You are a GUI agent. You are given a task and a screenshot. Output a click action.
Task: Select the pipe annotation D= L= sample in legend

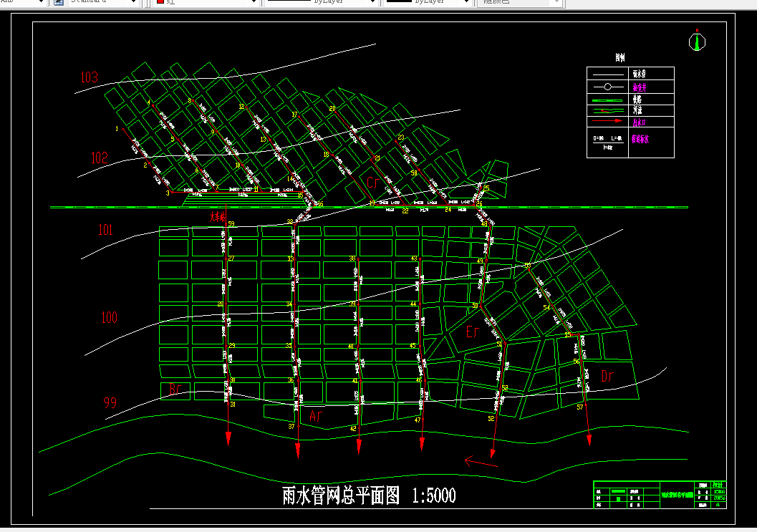coord(608,142)
